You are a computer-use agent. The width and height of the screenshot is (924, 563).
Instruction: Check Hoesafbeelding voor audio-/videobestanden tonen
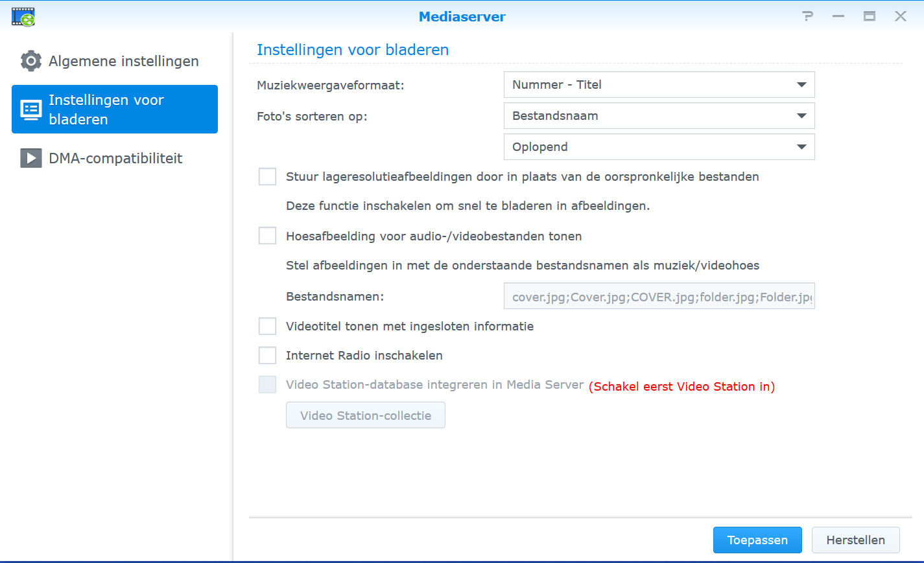pyautogui.click(x=267, y=236)
